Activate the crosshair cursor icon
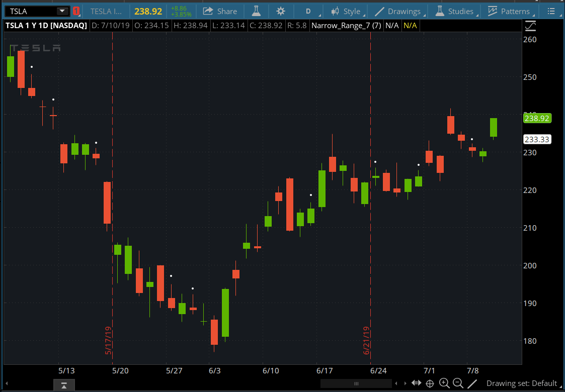565x392 pixels. pyautogui.click(x=430, y=383)
